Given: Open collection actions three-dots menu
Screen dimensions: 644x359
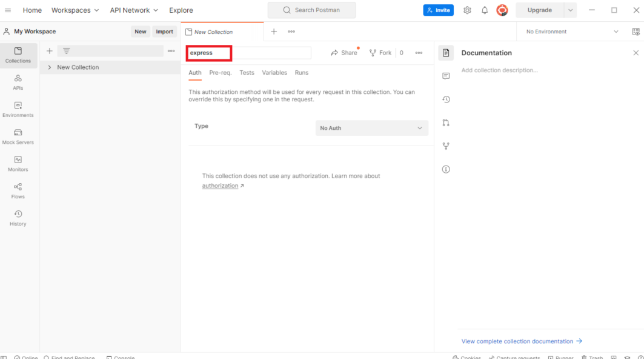Looking at the screenshot, I should (419, 53).
